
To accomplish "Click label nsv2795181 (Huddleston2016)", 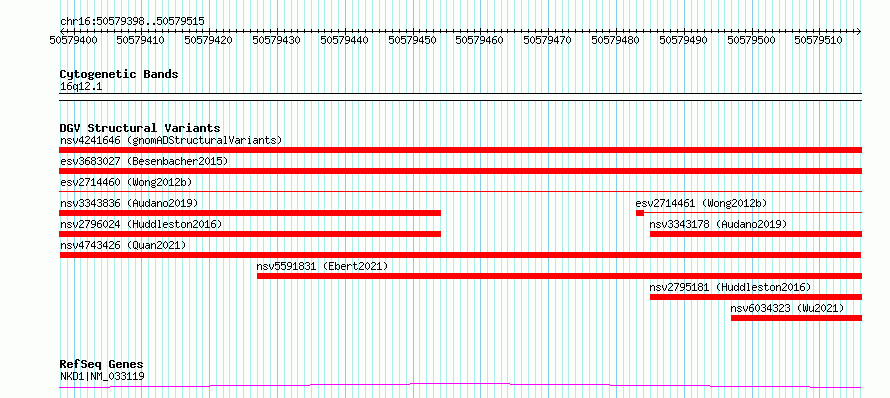I will pos(731,287).
